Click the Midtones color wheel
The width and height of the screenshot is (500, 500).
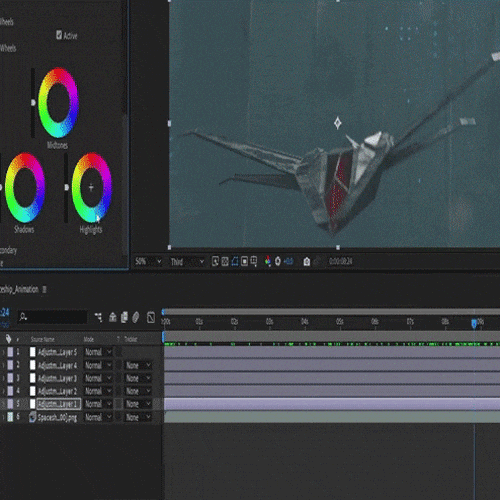(58, 103)
